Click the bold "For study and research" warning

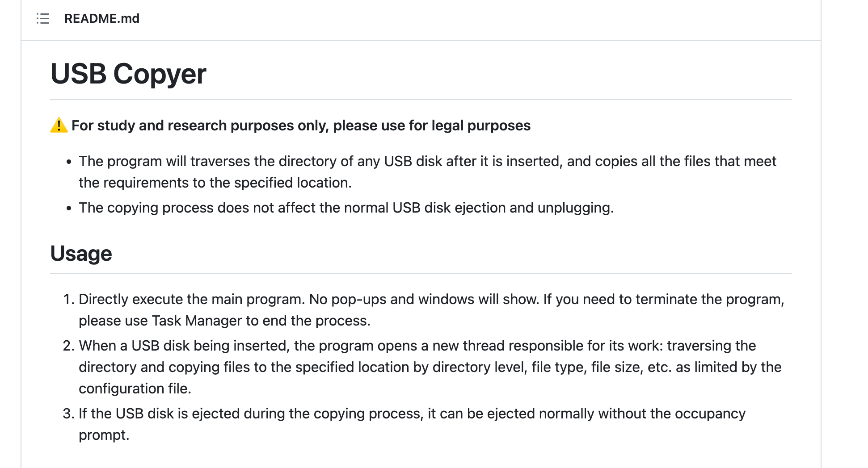[301, 125]
